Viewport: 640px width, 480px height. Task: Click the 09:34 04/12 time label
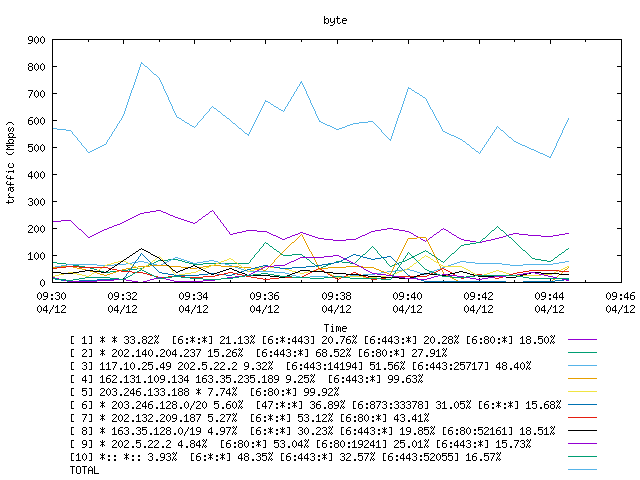point(193,302)
